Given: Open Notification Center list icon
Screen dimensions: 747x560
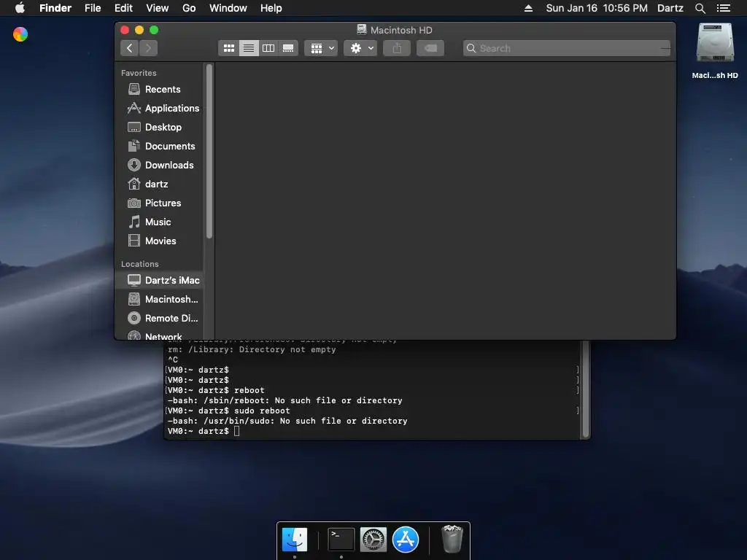Looking at the screenshot, I should [x=723, y=8].
